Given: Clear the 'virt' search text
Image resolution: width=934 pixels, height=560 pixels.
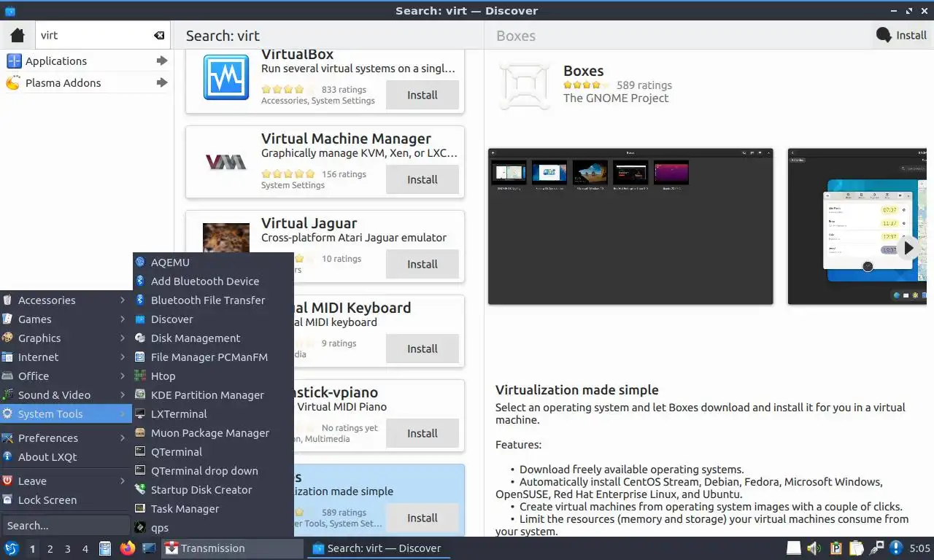Looking at the screenshot, I should pyautogui.click(x=159, y=35).
